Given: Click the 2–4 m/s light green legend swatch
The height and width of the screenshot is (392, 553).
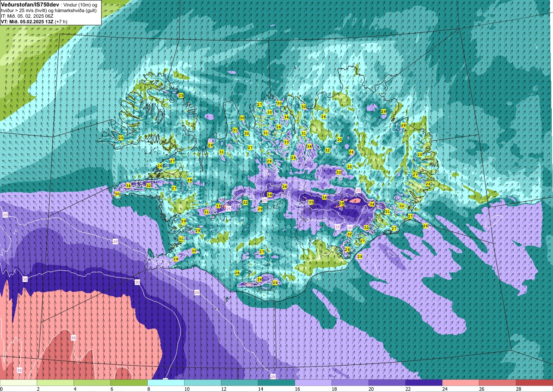Looking at the screenshot, I should pyautogui.click(x=55, y=383).
